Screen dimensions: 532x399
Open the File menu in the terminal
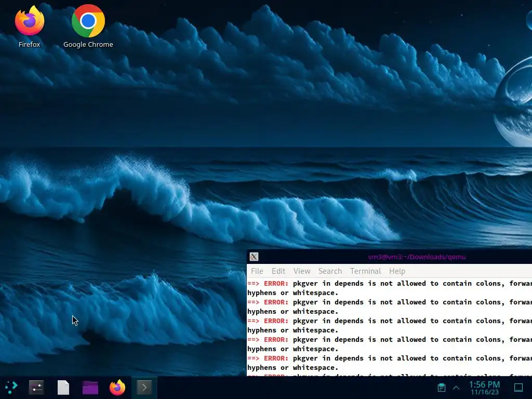coord(257,271)
